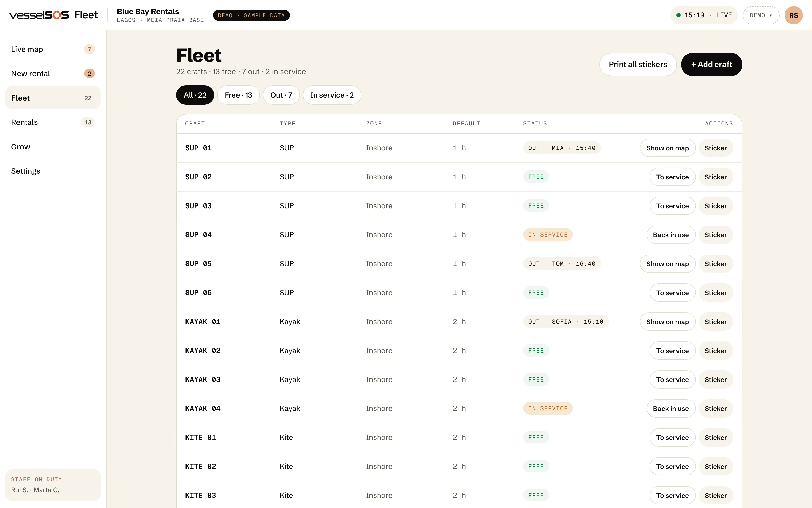The height and width of the screenshot is (508, 812).
Task: Show SUP 05 on map
Action: 667,264
